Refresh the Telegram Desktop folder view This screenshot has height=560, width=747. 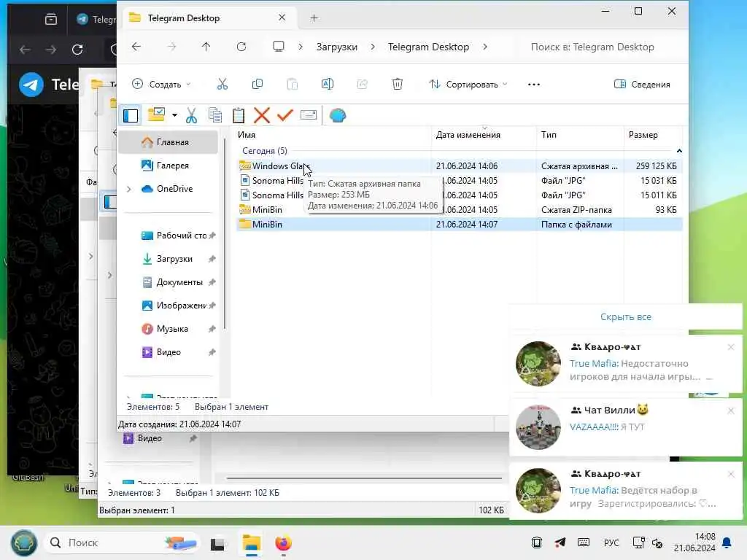click(x=241, y=47)
